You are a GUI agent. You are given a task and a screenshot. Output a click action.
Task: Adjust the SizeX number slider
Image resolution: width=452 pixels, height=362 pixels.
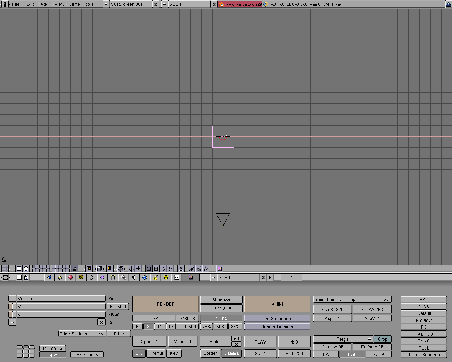332,309
